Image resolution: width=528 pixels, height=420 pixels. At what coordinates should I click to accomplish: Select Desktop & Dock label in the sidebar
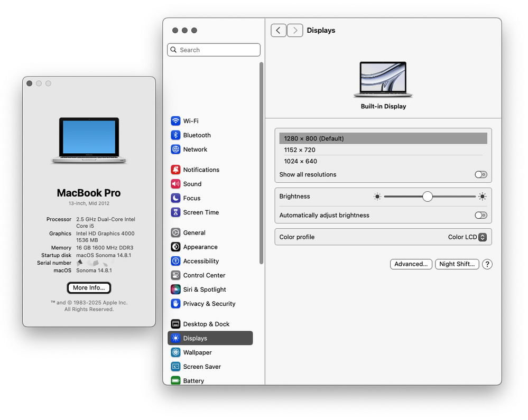[206, 324]
